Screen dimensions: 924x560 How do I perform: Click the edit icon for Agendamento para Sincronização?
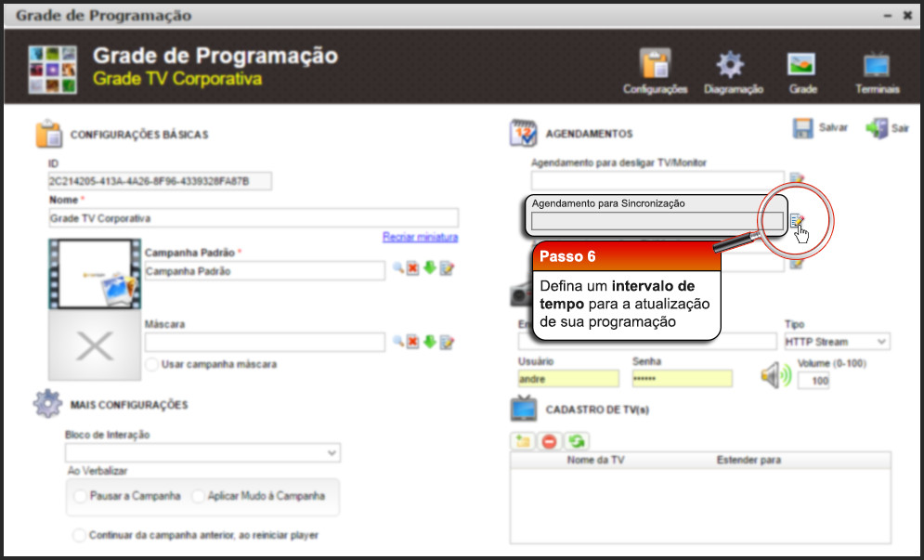tap(797, 221)
